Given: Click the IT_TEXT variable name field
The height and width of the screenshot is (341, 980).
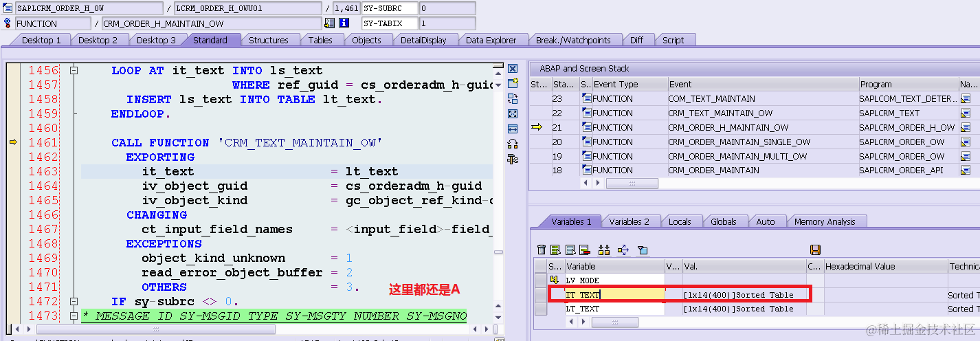Looking at the screenshot, I should [614, 295].
